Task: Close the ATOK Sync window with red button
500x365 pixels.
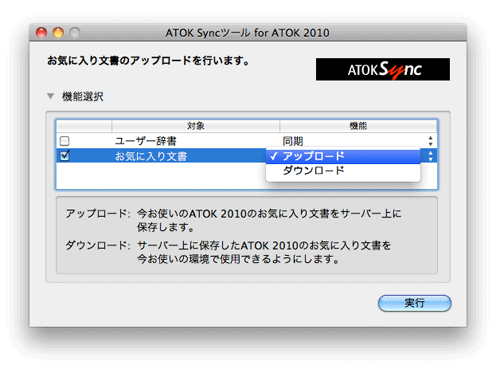Action: (x=41, y=33)
